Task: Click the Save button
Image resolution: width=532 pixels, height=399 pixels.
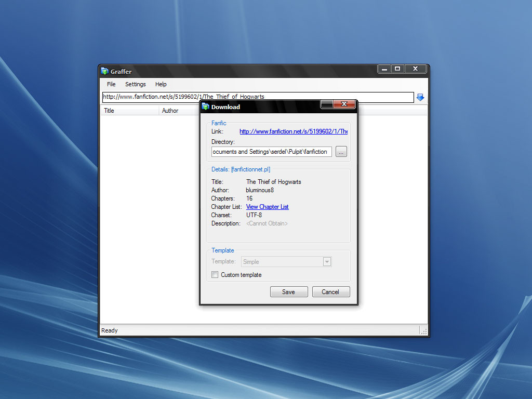Action: [x=289, y=292]
